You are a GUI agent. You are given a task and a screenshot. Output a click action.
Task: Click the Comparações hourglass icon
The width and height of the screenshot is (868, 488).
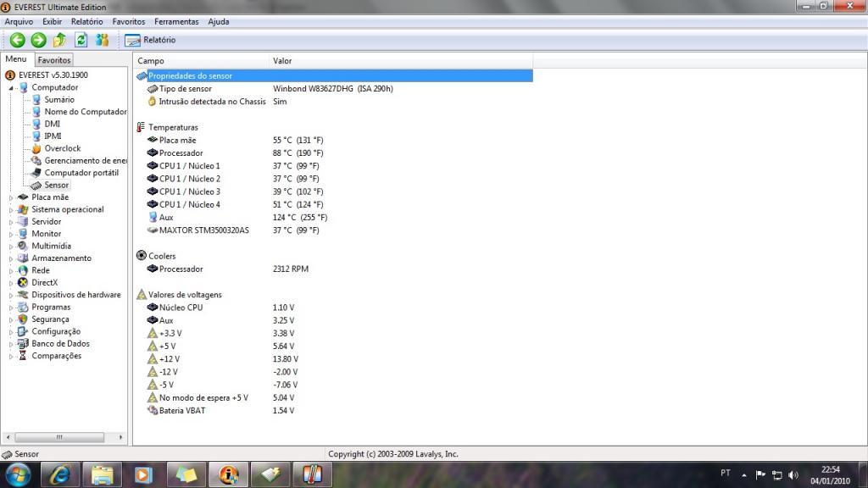click(23, 356)
